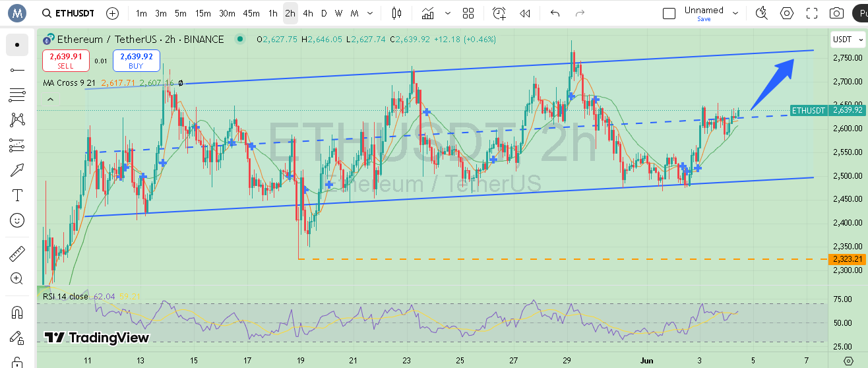Open the forecasting and measurement tools
Screen dimensions: 868x368
click(x=17, y=145)
